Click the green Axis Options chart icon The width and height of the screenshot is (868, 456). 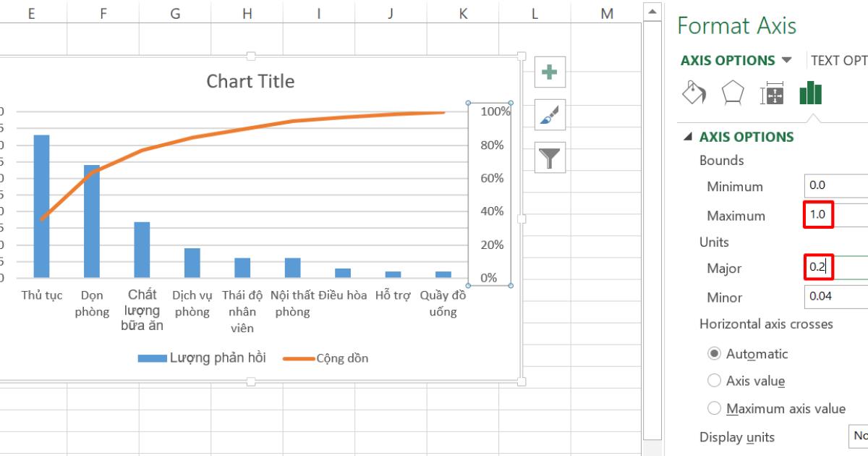(x=810, y=93)
